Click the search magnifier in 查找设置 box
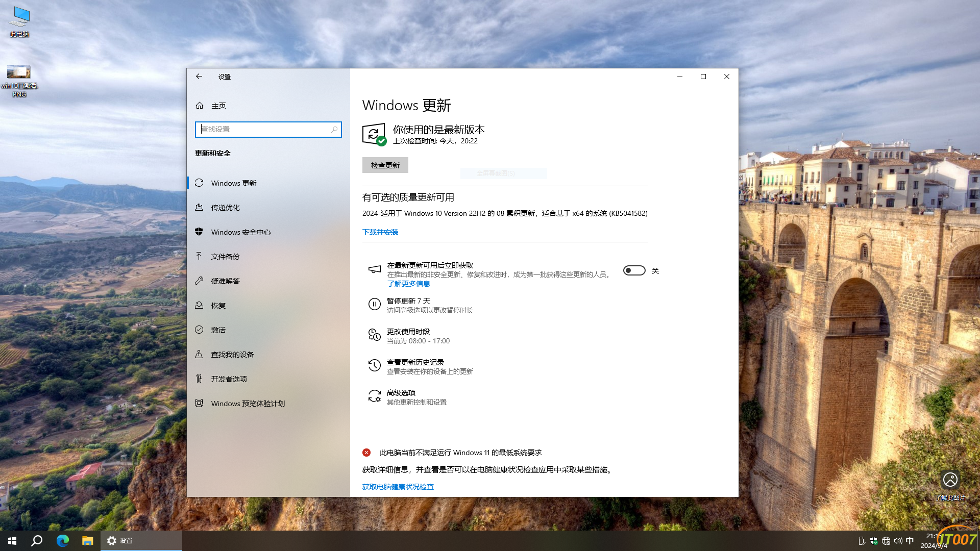This screenshot has width=980, height=551. tap(334, 130)
